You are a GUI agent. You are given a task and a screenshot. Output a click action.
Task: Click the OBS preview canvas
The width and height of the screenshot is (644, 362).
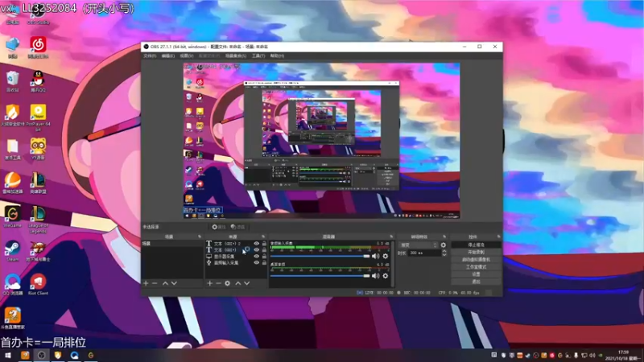321,141
